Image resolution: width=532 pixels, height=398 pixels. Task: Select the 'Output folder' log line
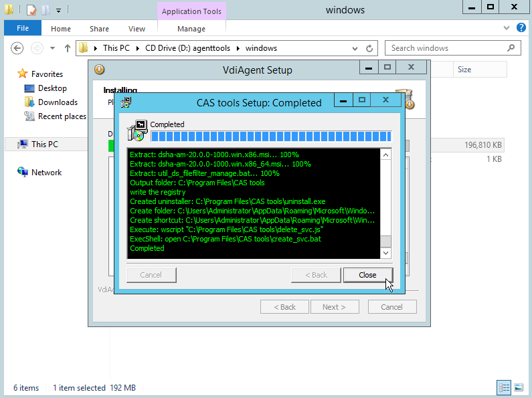(x=197, y=183)
